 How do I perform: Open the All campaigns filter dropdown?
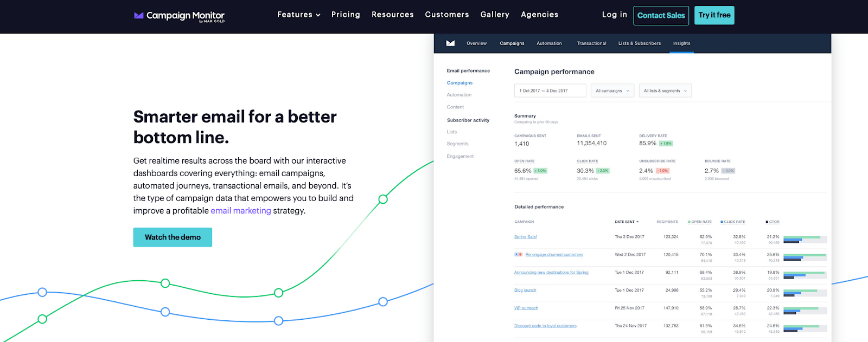point(612,91)
